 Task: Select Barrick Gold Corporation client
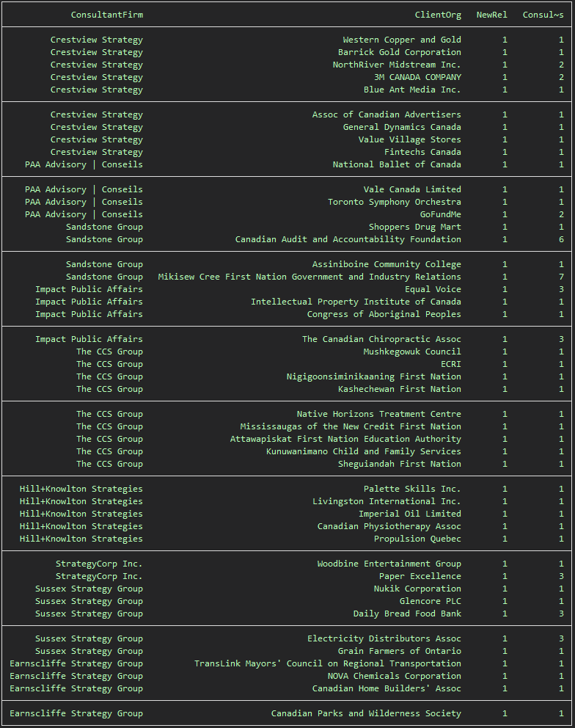tap(400, 52)
